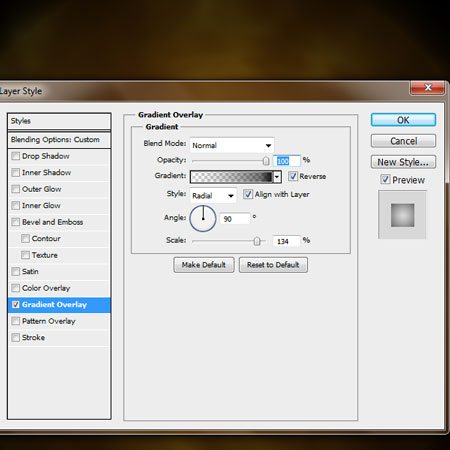Enable the Drop Shadow checkbox

click(x=16, y=156)
